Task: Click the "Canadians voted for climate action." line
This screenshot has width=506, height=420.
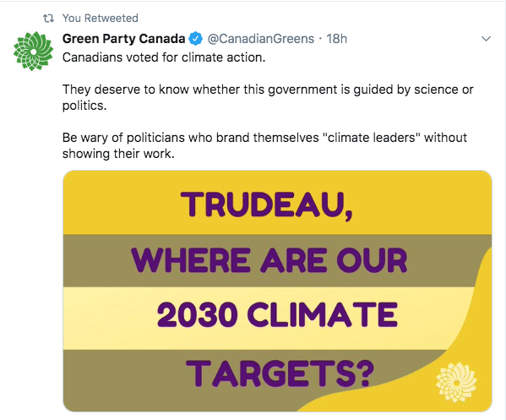Action: [x=164, y=57]
